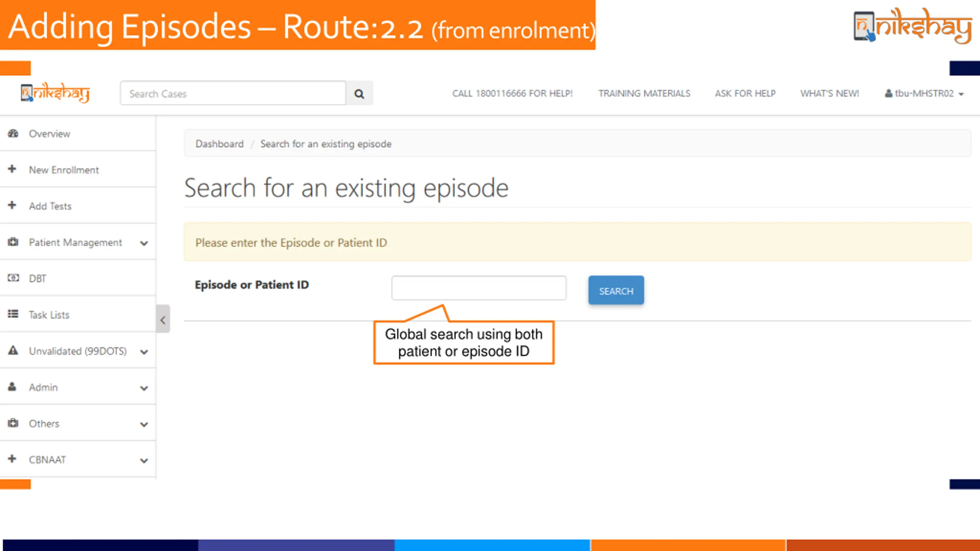Open the DBT menu item
Image resolution: width=980 pixels, height=551 pixels.
click(78, 278)
